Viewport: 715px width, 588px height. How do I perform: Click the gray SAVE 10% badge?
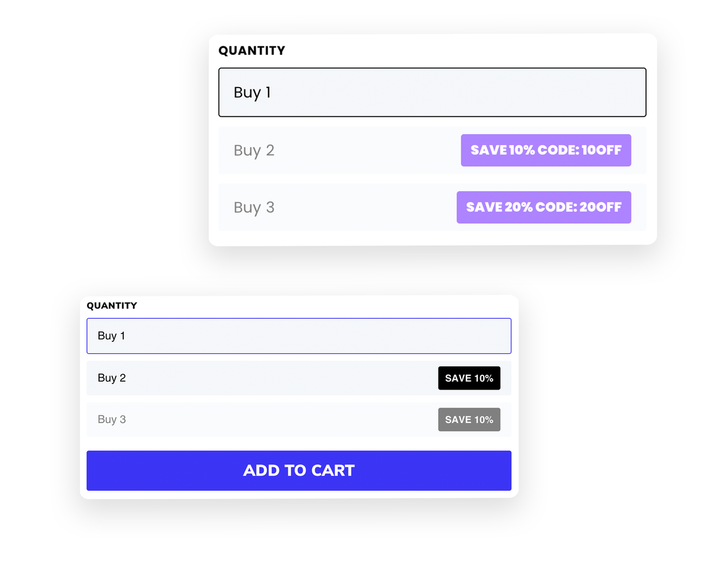(469, 419)
